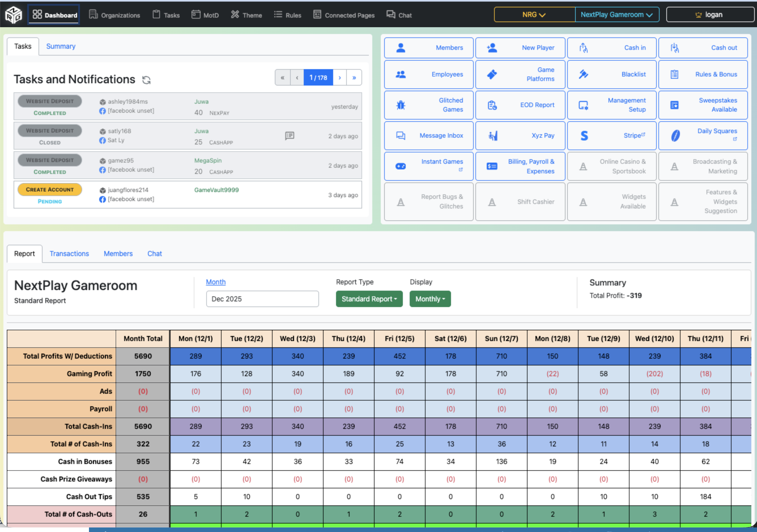This screenshot has width=757, height=532.
Task: Click the Glitched Games bug icon
Action: pyautogui.click(x=401, y=105)
